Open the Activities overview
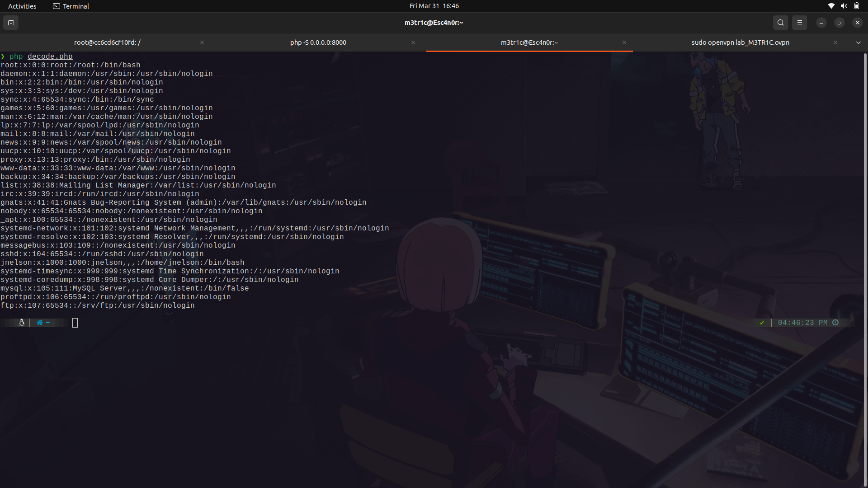This screenshot has height=488, width=868. [x=22, y=6]
